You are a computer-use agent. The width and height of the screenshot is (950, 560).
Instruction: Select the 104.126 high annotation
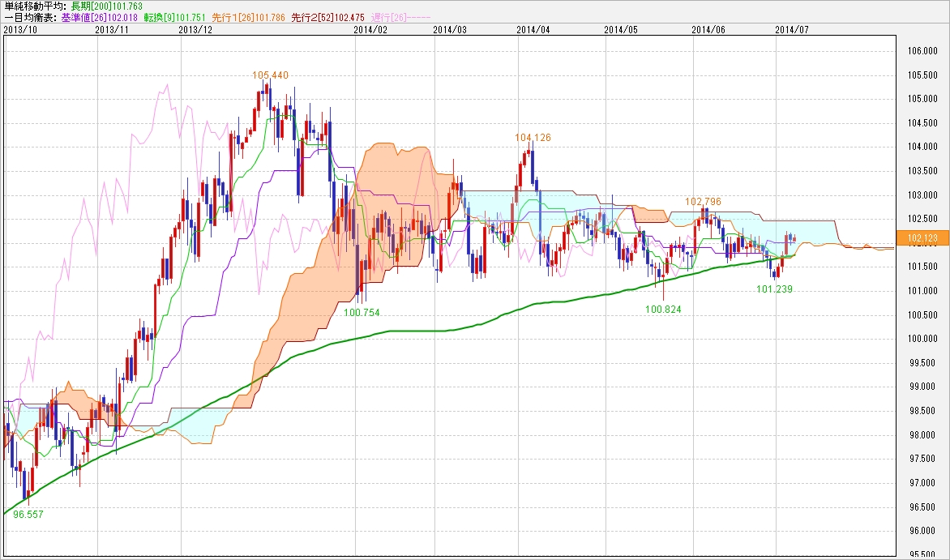(x=533, y=138)
